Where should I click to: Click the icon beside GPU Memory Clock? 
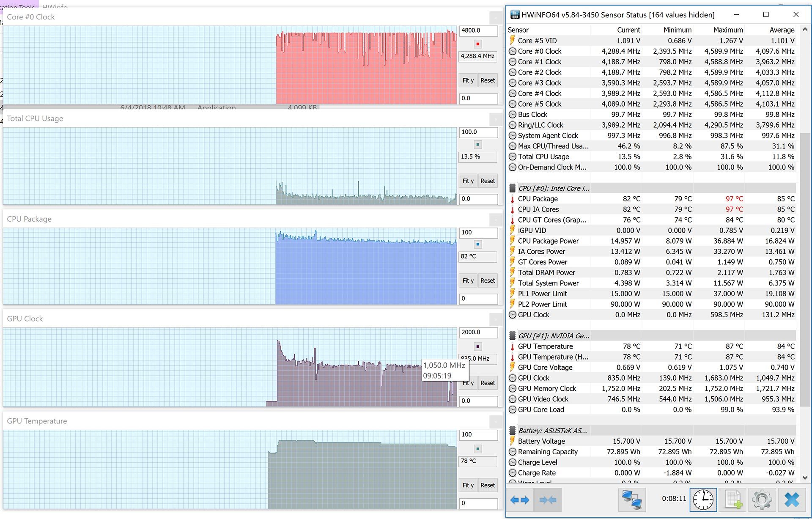[x=513, y=388]
